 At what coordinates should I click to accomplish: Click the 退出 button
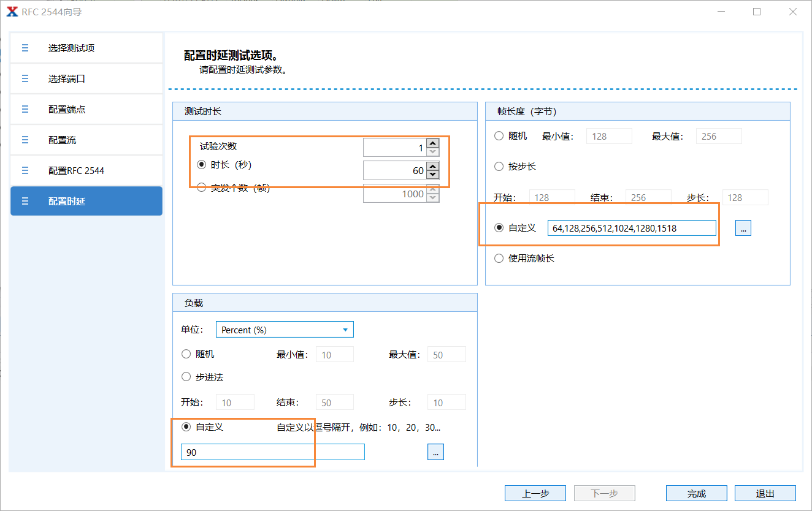pos(765,493)
